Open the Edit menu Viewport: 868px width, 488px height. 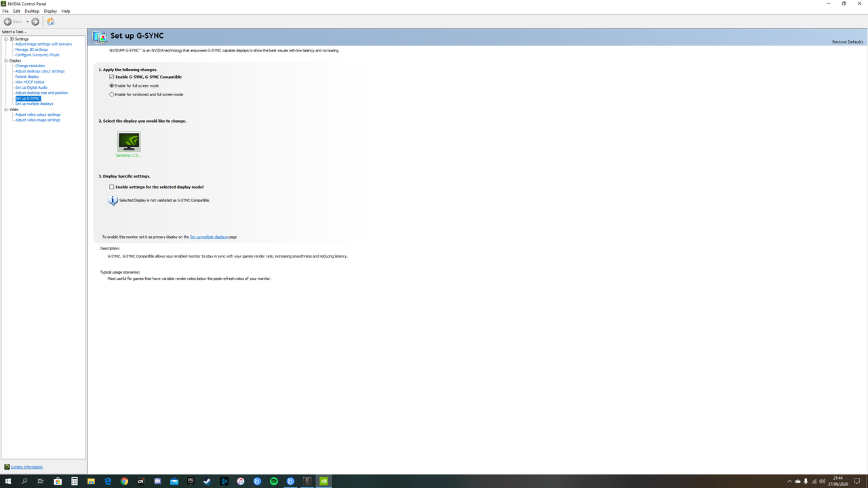pyautogui.click(x=17, y=12)
